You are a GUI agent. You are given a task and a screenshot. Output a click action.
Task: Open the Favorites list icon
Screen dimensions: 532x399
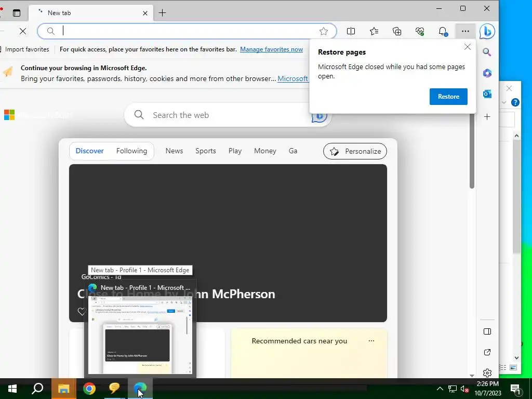(x=374, y=31)
